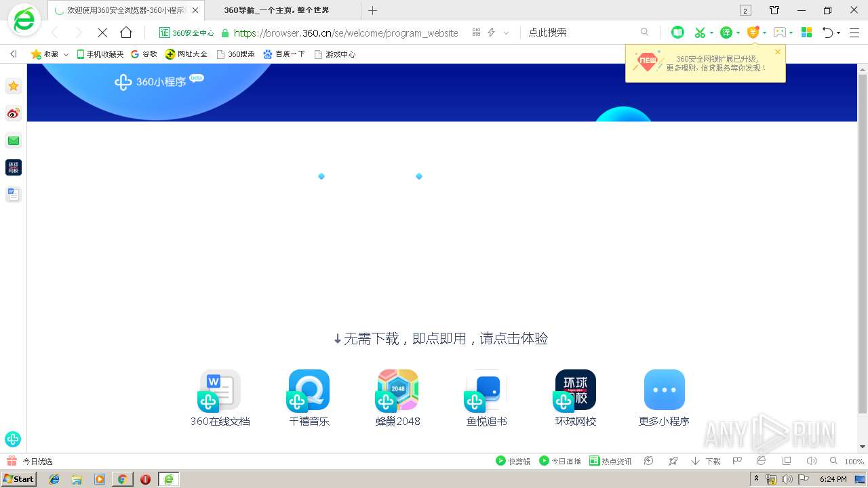This screenshot has width=868, height=488.
Task: Click the favorites star in sidebar
Action: click(x=14, y=86)
